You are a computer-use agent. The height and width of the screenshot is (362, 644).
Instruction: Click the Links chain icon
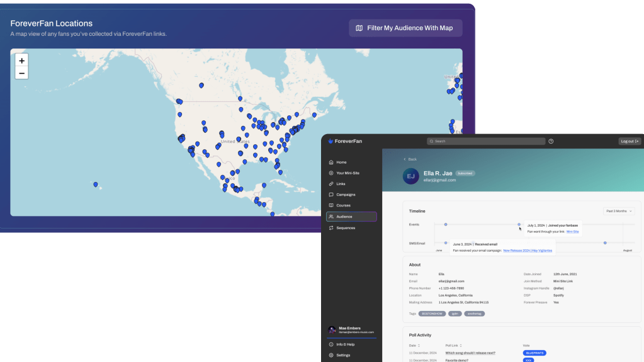331,184
